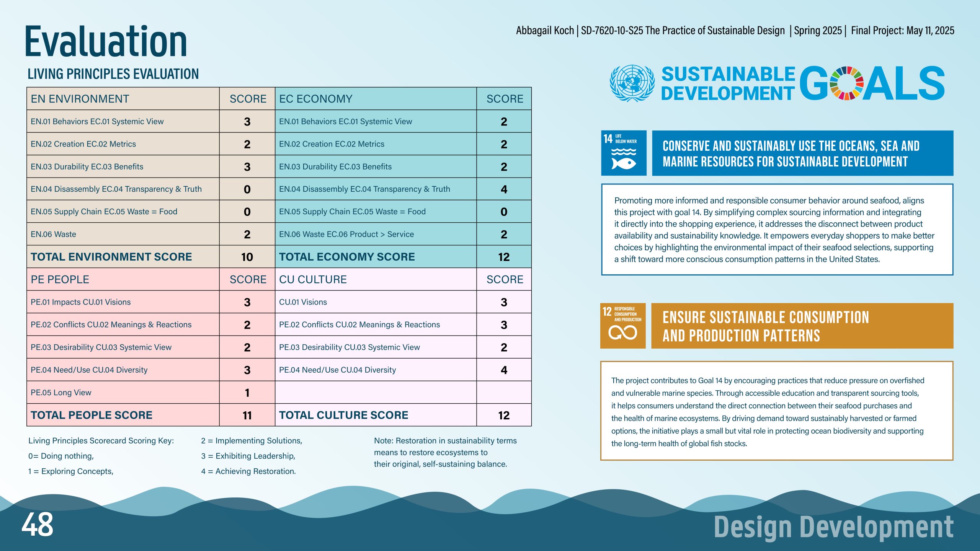Click the Goal 14 description text box

click(777, 230)
